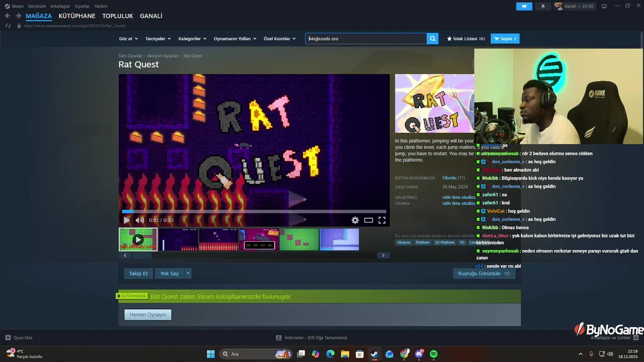Switch to the KÜTÜPHANE tab

point(77,16)
